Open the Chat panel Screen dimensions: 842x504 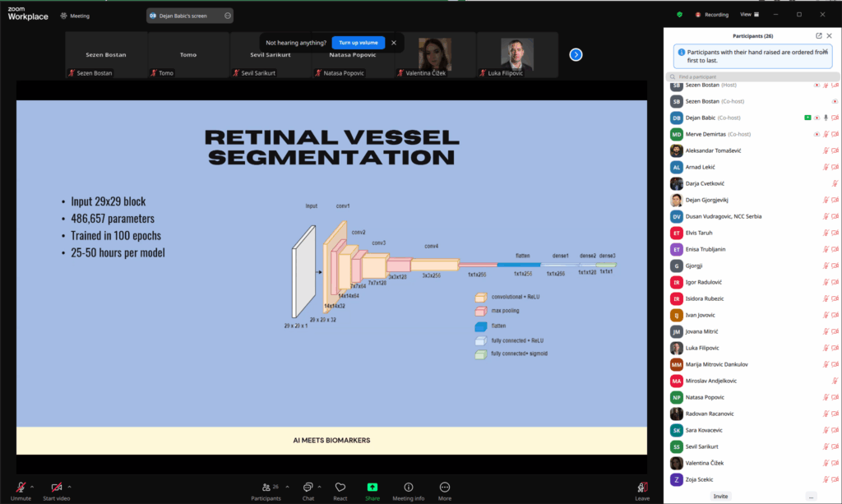click(308, 491)
